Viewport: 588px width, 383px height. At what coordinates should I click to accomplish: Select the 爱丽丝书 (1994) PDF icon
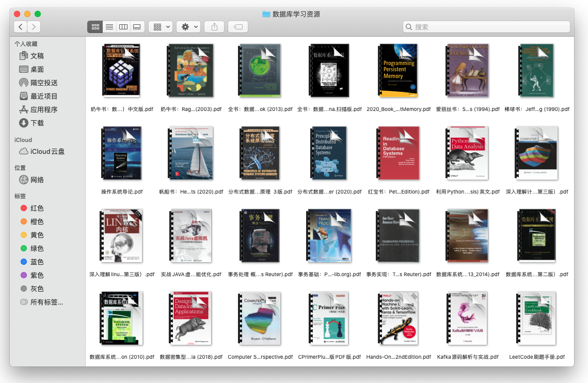pos(468,71)
